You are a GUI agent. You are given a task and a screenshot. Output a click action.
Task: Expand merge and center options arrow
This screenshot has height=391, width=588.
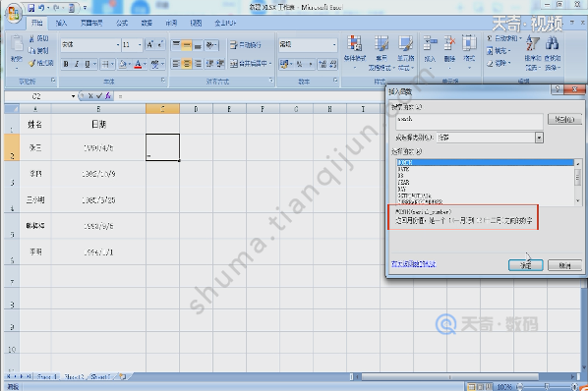pyautogui.click(x=270, y=64)
